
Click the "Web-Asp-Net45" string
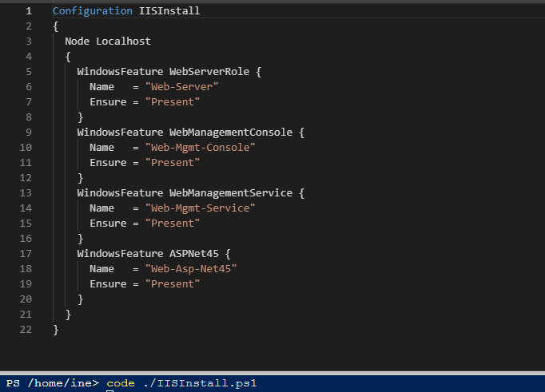coord(191,269)
